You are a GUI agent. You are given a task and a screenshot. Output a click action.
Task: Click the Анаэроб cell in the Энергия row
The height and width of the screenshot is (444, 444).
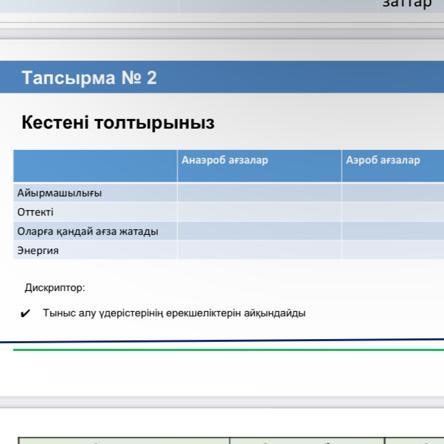[x=259, y=250]
